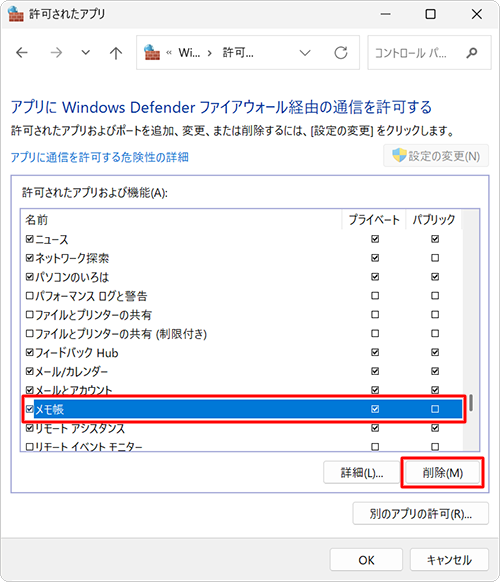The image size is (500, 582).
Task: Click the firewall icon in title bar
Action: (16, 14)
